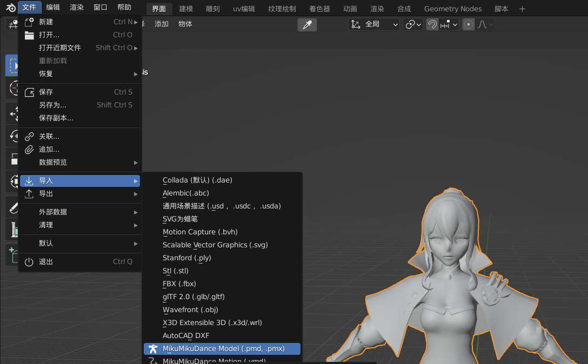
Task: Open the 帮助 menu
Action: [x=124, y=7]
